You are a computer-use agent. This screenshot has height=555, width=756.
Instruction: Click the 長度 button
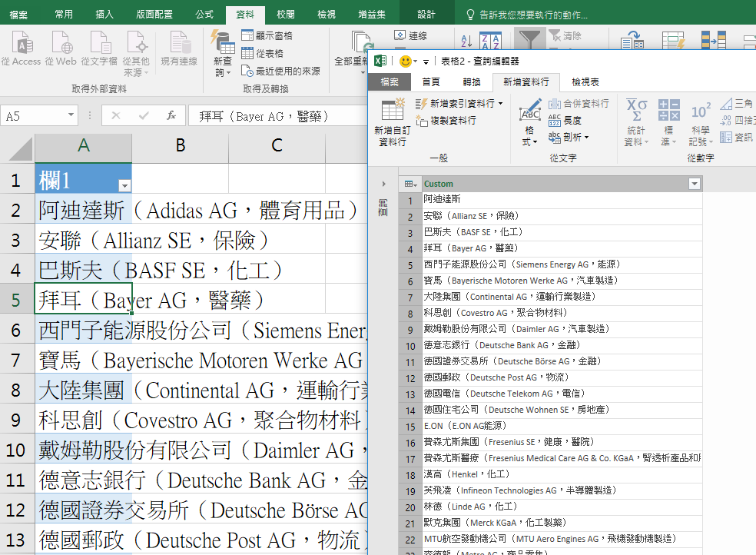pos(565,121)
